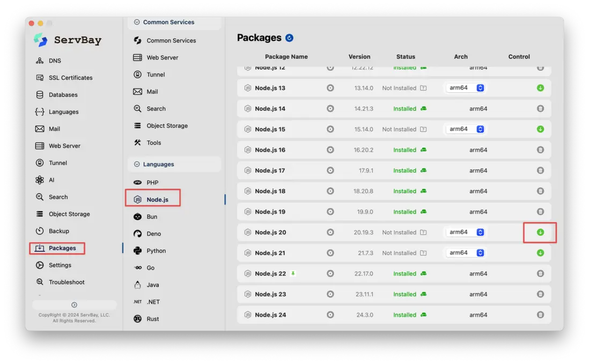Collapse the Languages section
589x364 pixels.
(137, 164)
